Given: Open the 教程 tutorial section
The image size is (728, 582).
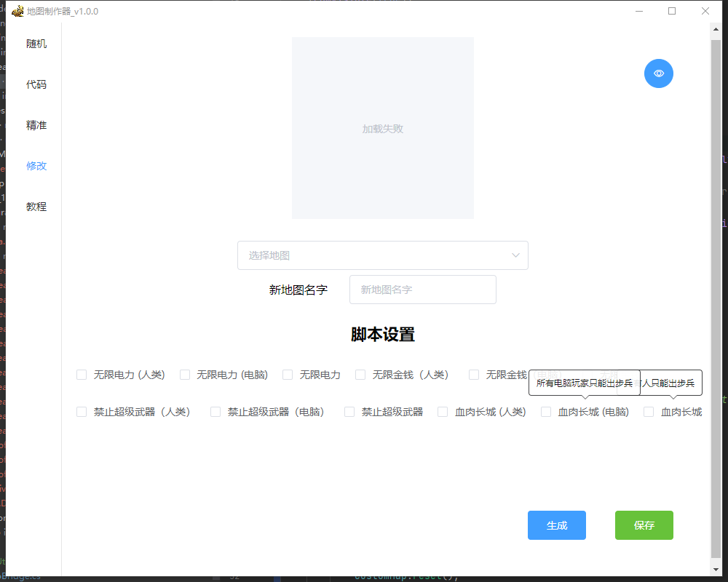Looking at the screenshot, I should pyautogui.click(x=36, y=206).
